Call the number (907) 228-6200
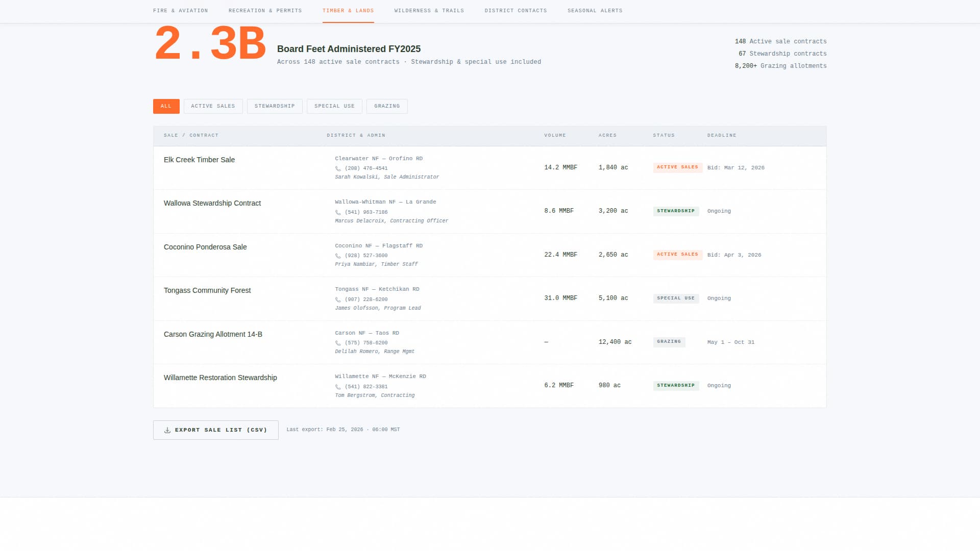 (366, 299)
